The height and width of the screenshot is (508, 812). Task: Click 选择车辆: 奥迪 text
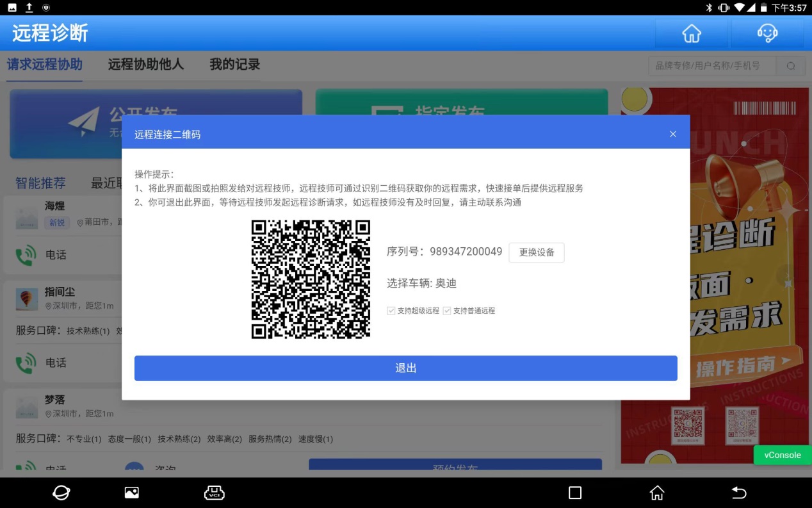pos(421,283)
